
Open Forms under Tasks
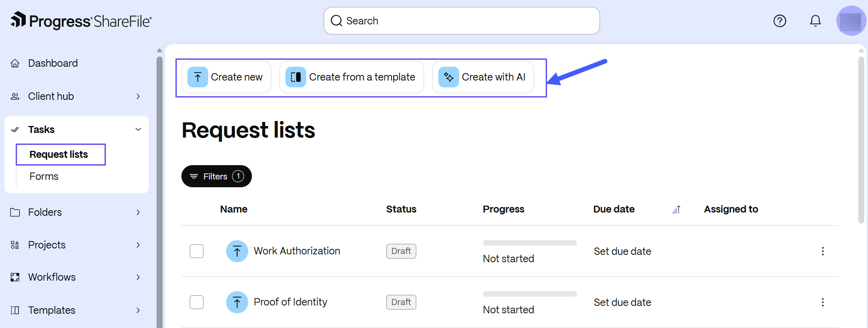(x=44, y=177)
